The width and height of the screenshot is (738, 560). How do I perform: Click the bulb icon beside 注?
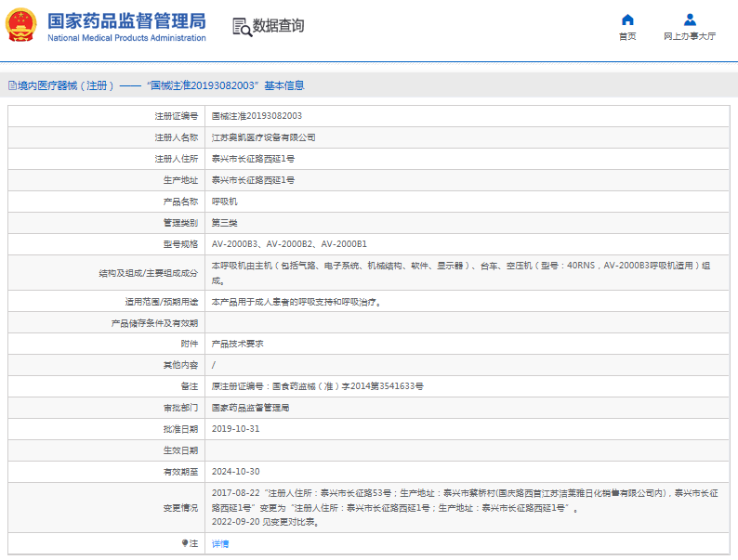point(185,543)
